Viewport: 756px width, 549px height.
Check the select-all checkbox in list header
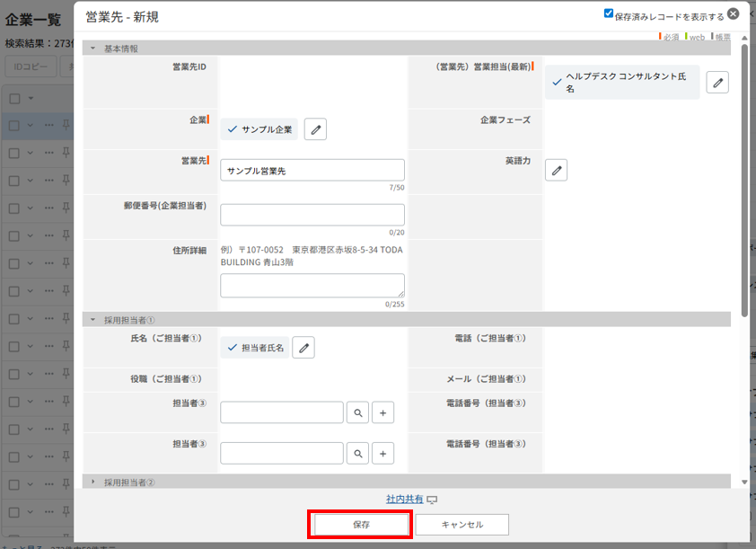pyautogui.click(x=13, y=98)
